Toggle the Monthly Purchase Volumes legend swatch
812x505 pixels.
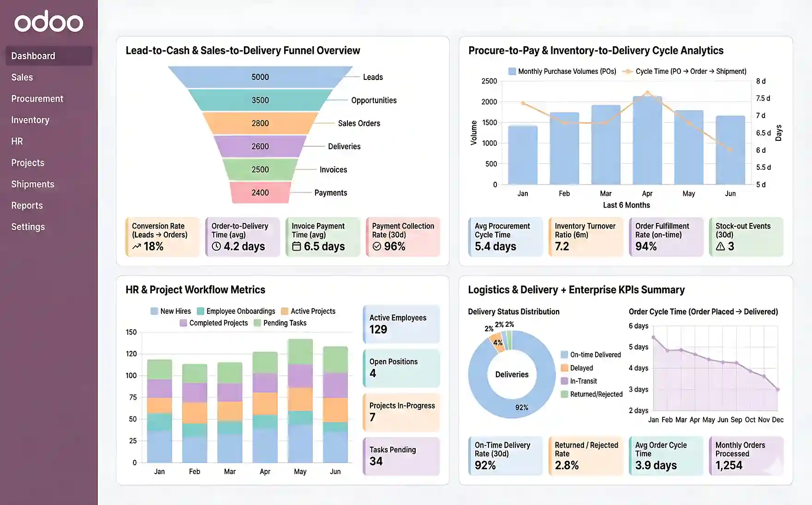512,71
